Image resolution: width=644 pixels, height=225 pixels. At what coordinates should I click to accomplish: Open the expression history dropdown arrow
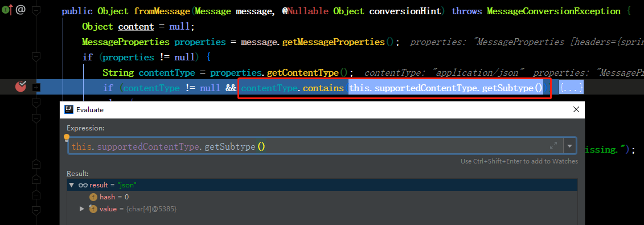click(569, 146)
